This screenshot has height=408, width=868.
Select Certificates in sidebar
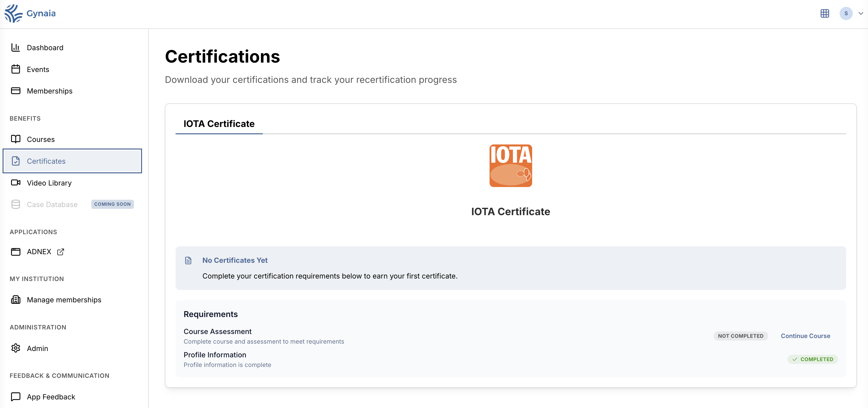46,161
